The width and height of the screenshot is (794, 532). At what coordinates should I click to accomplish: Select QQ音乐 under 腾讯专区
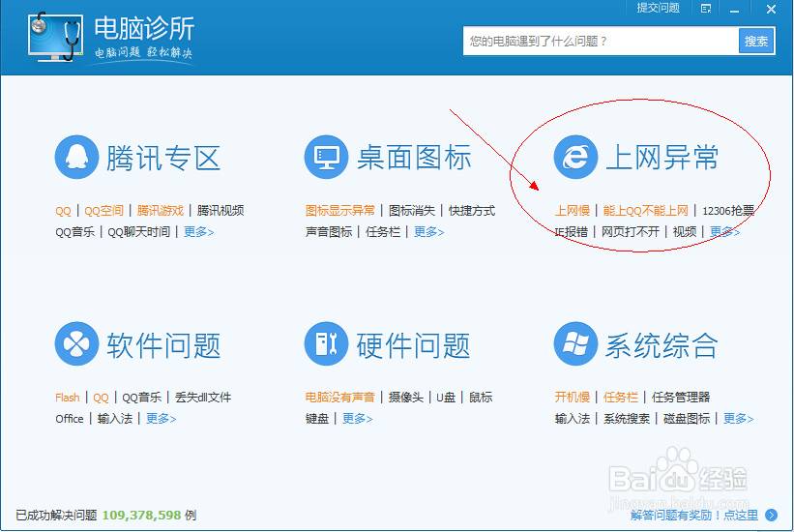click(x=74, y=232)
